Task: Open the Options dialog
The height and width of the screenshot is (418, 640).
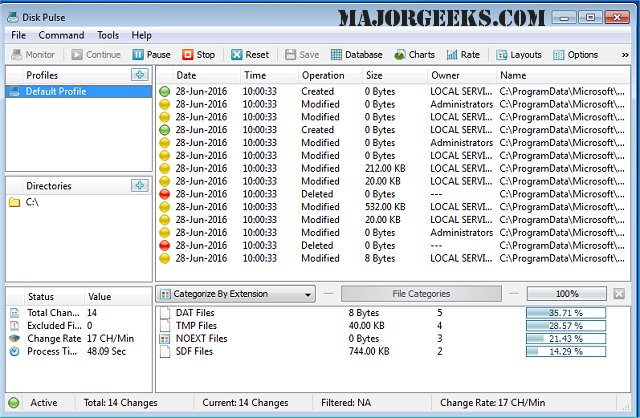Action: pyautogui.click(x=576, y=55)
